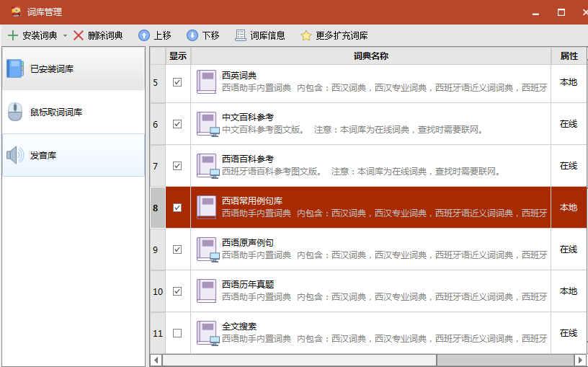Uncheck the 西英词典 display checkbox
The image size is (588, 367).
[177, 82]
